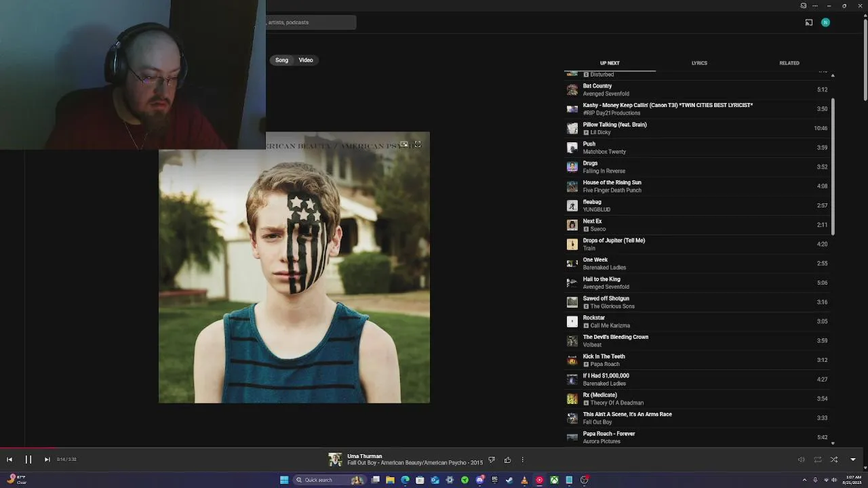Focus the search artists, podcasts field
The width and height of the screenshot is (868, 488).
(x=311, y=22)
